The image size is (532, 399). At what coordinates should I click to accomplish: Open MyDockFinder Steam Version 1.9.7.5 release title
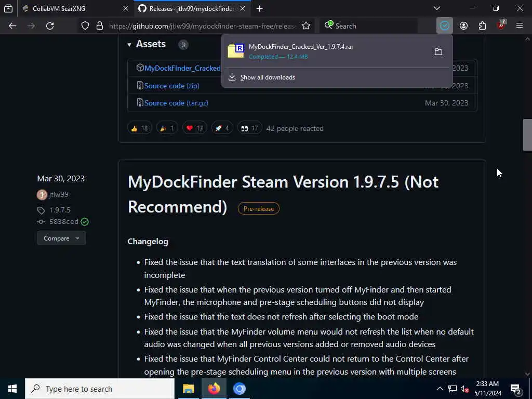pos(283,194)
